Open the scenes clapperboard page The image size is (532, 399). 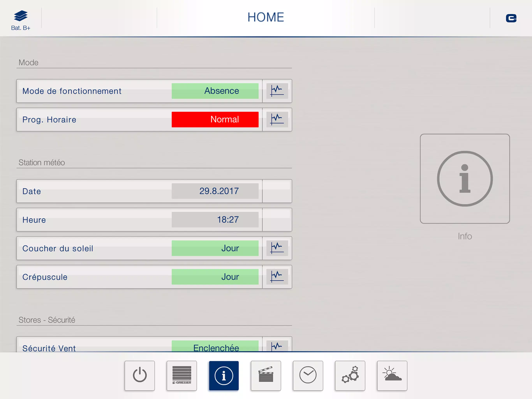point(266,375)
